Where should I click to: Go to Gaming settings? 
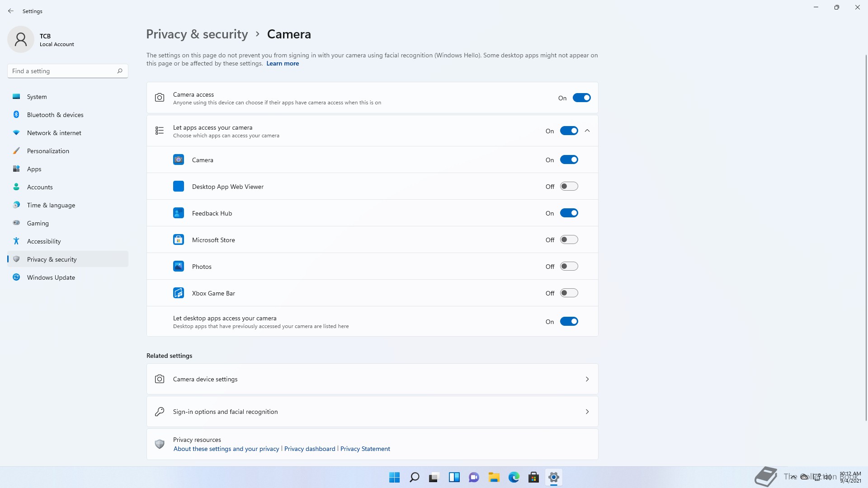(x=68, y=223)
